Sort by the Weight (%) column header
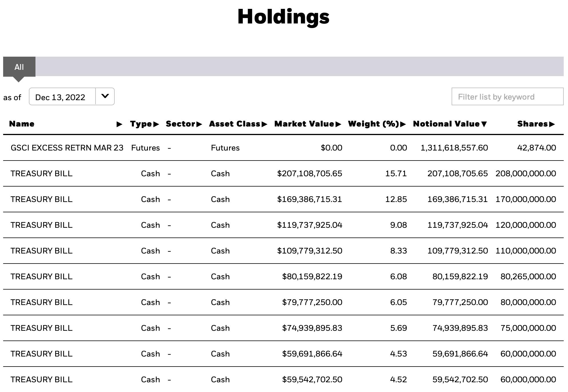The width and height of the screenshot is (568, 392). pyautogui.click(x=377, y=124)
